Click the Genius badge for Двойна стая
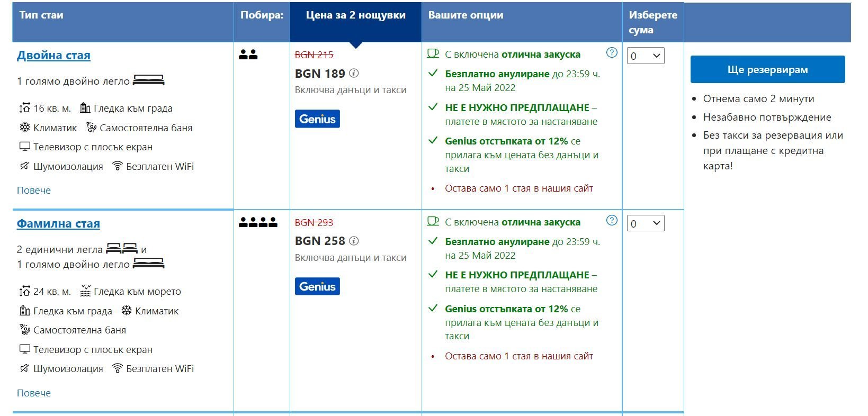The image size is (868, 416). pos(317,119)
